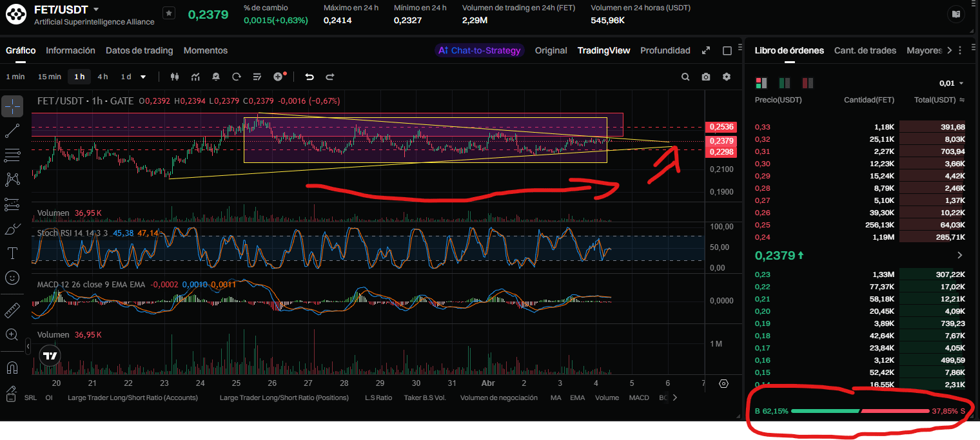Image resolution: width=980 pixels, height=440 pixels.
Task: Show only buy orders in order book
Action: point(785,83)
